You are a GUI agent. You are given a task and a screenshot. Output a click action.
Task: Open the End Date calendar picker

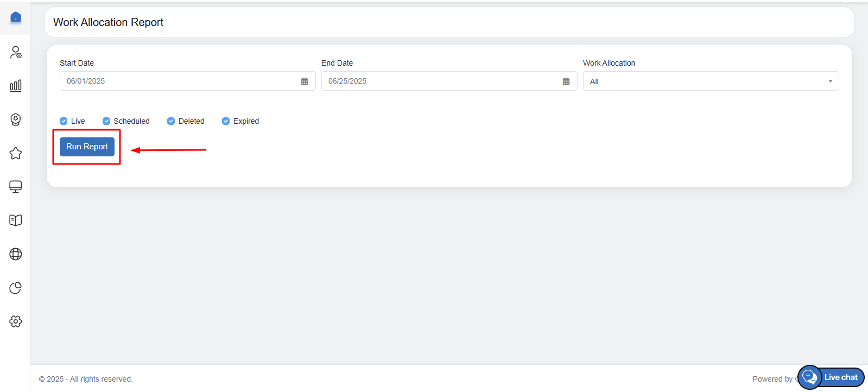point(566,81)
